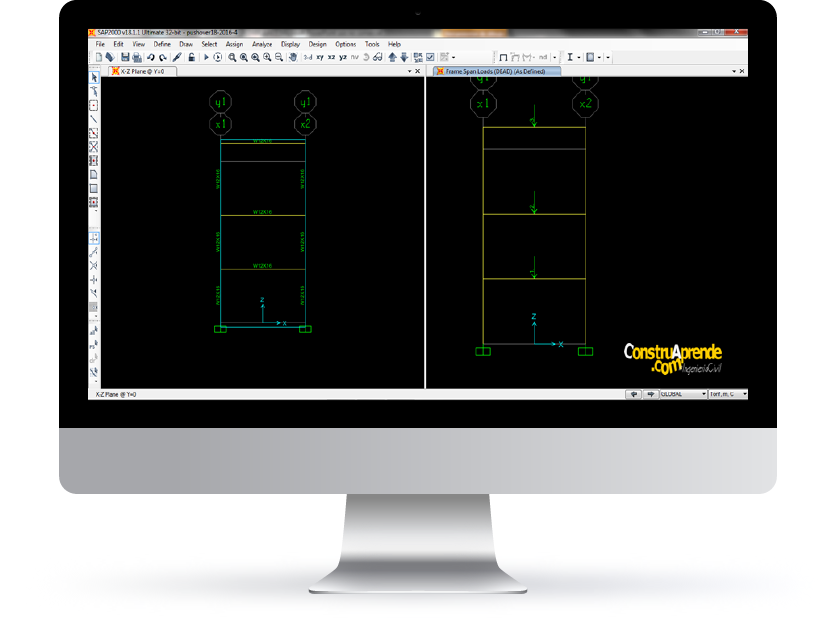Open the Design menu

(x=317, y=44)
